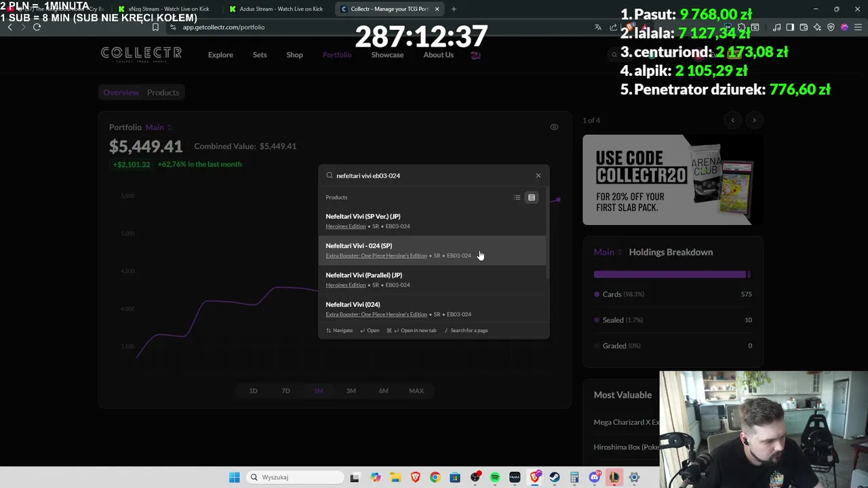The width and height of the screenshot is (868, 488).
Task: Toggle the browser sidebar panel icon
Action: (790, 27)
